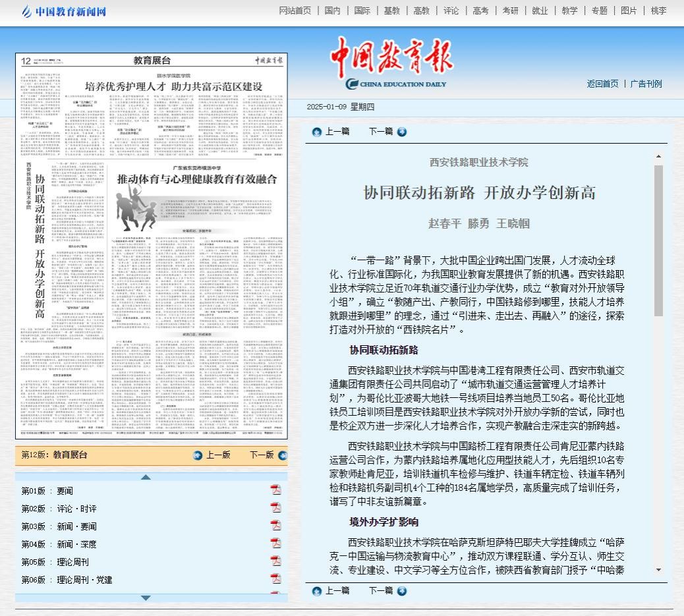Click 下一版 next page arrow icon

[280, 455]
